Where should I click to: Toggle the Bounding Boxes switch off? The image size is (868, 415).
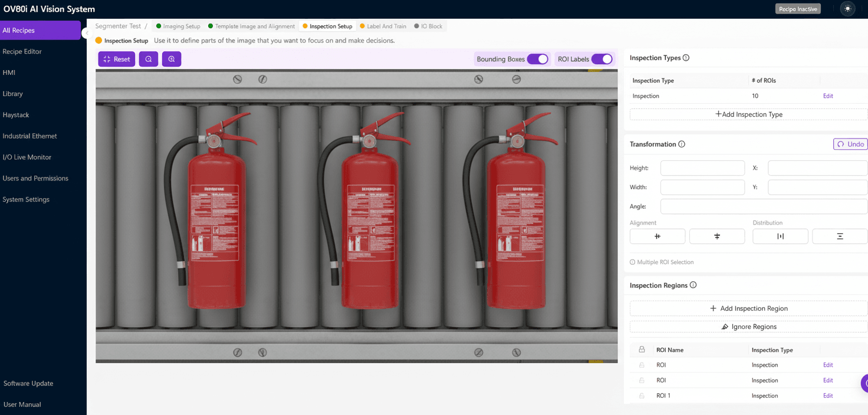[537, 59]
